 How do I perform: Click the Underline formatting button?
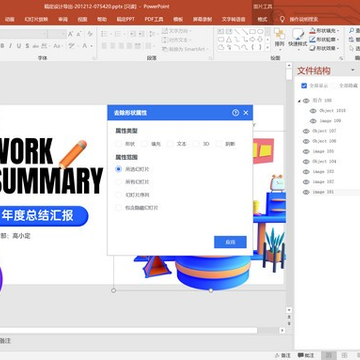click(19, 46)
